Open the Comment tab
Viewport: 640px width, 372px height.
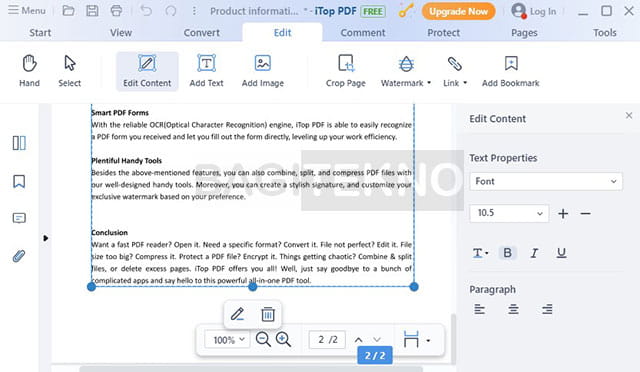tap(363, 33)
